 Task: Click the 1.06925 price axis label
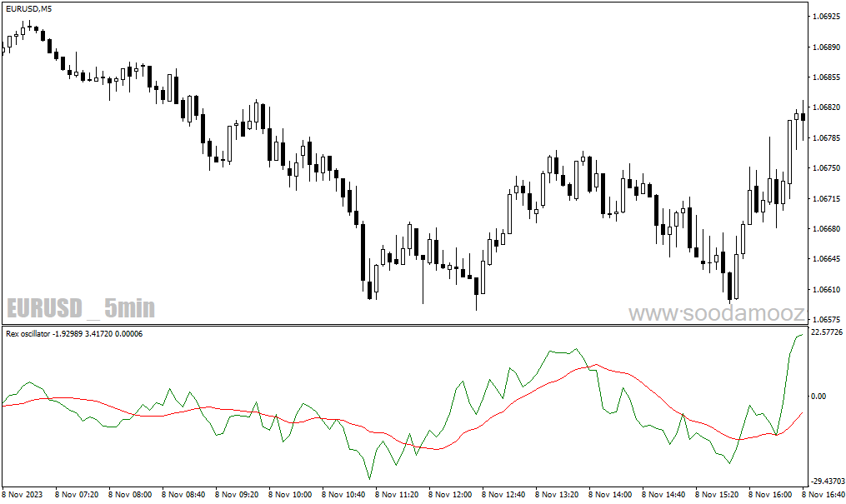[x=826, y=16]
